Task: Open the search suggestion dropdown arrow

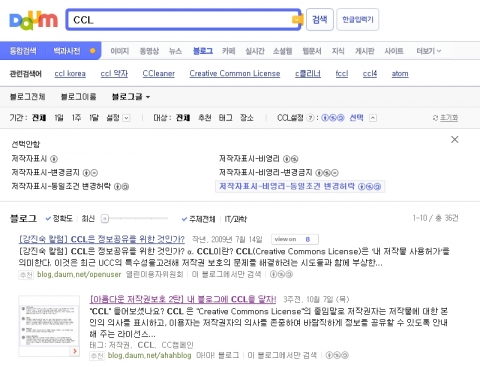Action: coord(296,20)
